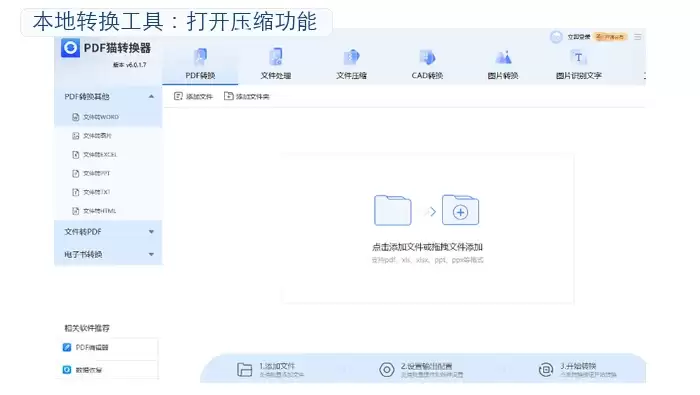Switch to the 文件处理 tab

click(x=276, y=64)
